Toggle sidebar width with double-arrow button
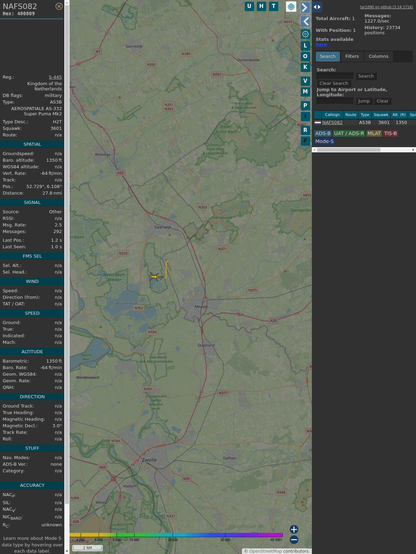This screenshot has height=554, width=416. coord(317,7)
